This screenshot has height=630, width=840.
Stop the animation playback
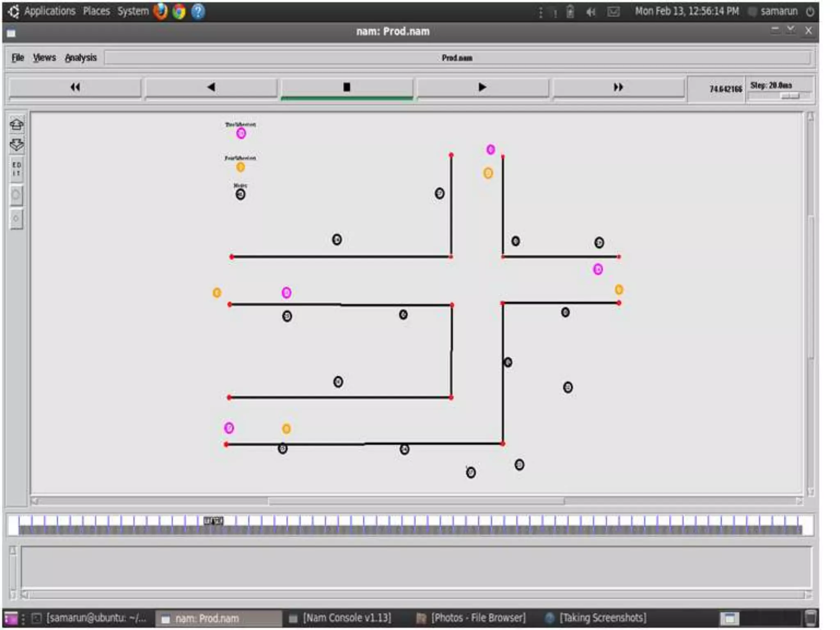point(347,87)
